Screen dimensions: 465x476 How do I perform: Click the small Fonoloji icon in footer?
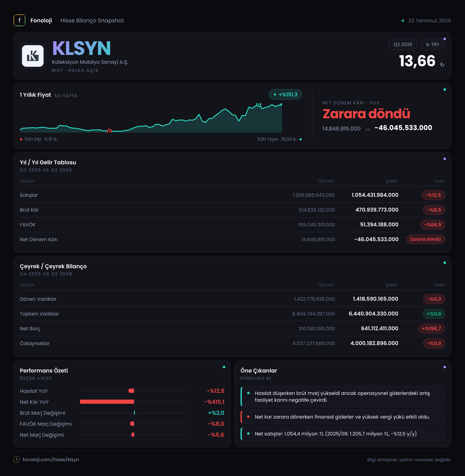pyautogui.click(x=16, y=459)
